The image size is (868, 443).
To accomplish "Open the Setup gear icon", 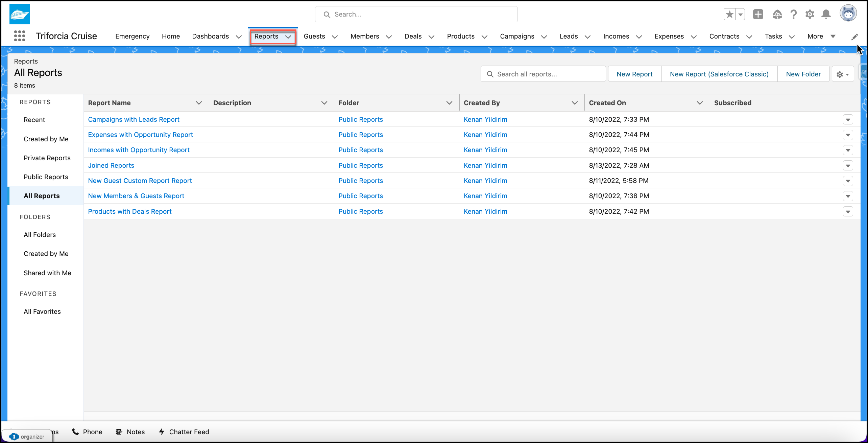I will [x=810, y=14].
